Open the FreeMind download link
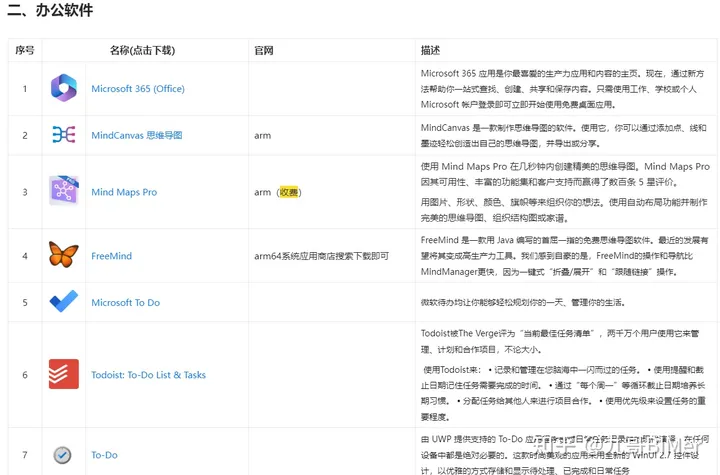The width and height of the screenshot is (720, 475). (112, 256)
